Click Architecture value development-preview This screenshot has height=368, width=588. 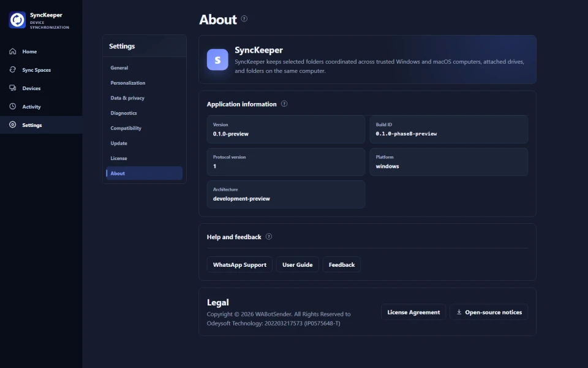tap(241, 199)
